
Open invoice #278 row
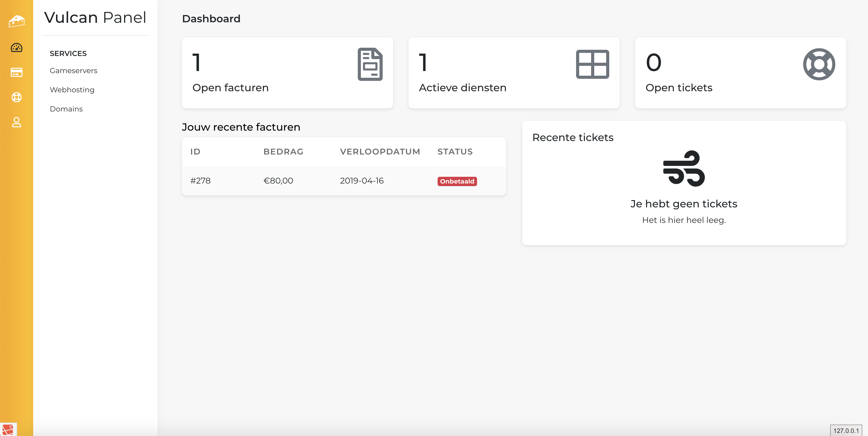coord(200,181)
